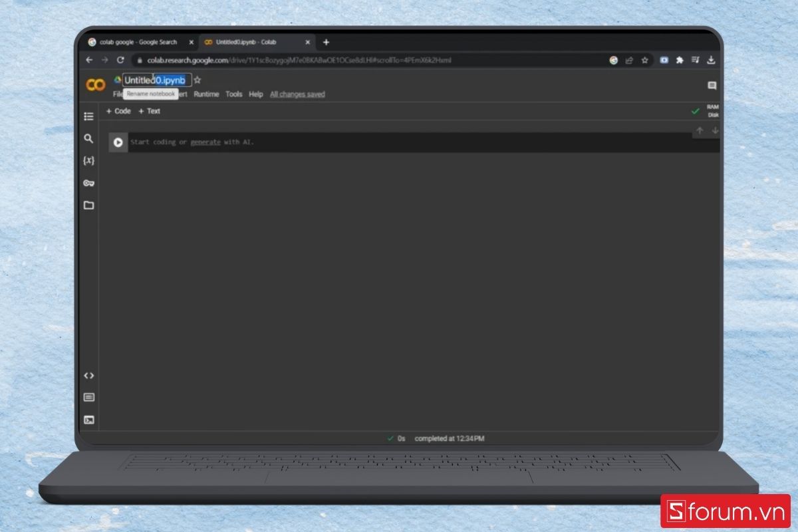798x532 pixels.
Task: Switch to Untitled0.ipynb - Colab tab
Action: [x=256, y=42]
